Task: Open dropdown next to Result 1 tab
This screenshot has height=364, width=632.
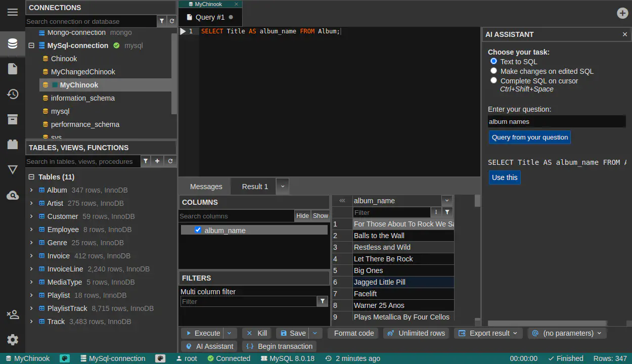Action: point(283,187)
